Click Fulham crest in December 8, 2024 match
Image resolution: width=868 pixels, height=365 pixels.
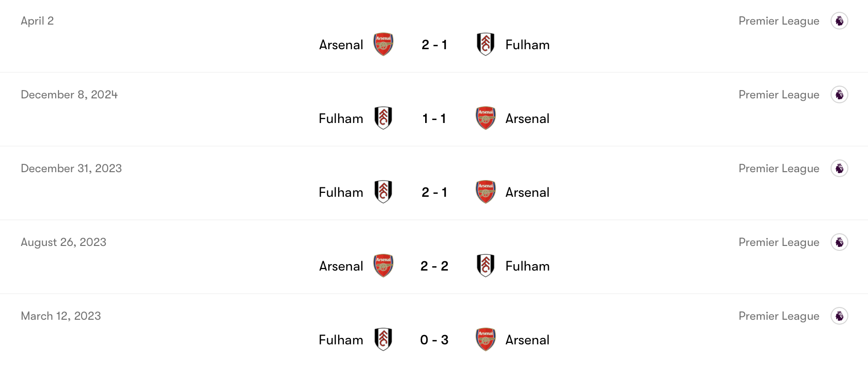coord(383,118)
